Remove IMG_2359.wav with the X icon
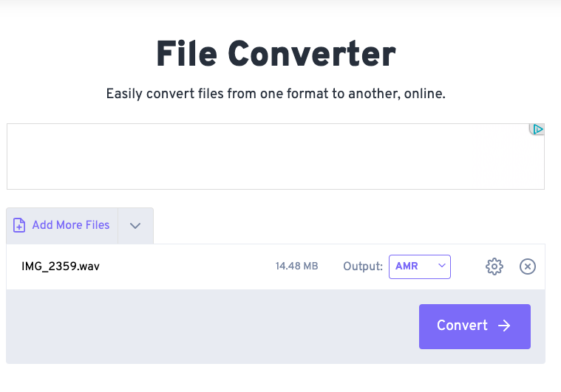The image size is (561, 392). coord(528,267)
